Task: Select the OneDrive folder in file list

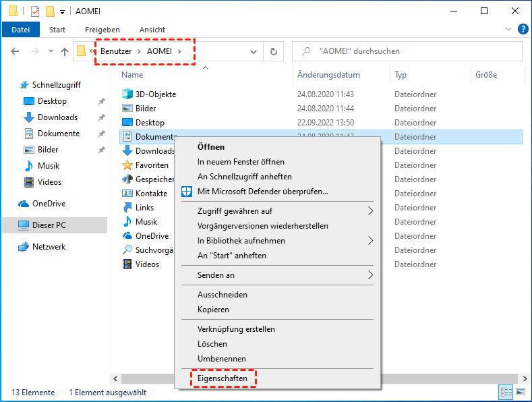Action: [145, 236]
